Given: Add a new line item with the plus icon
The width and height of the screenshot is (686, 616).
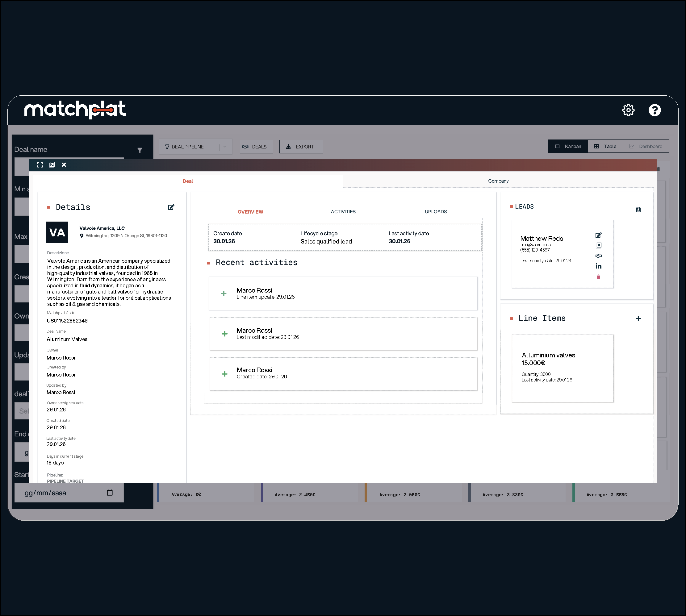Looking at the screenshot, I should pos(638,318).
